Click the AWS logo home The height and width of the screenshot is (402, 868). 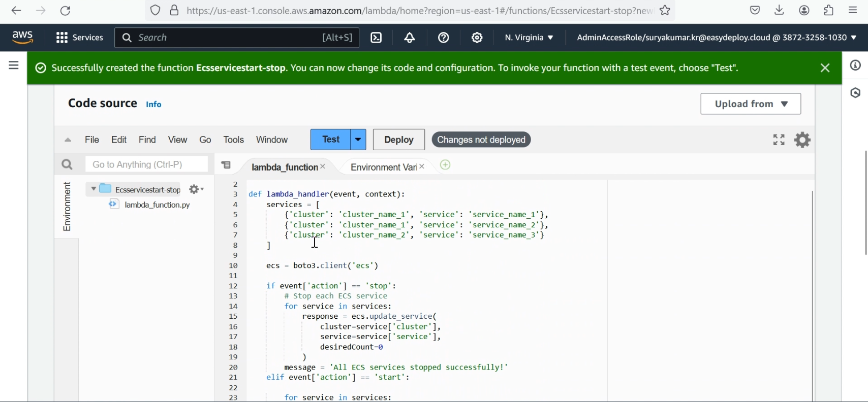tap(22, 37)
